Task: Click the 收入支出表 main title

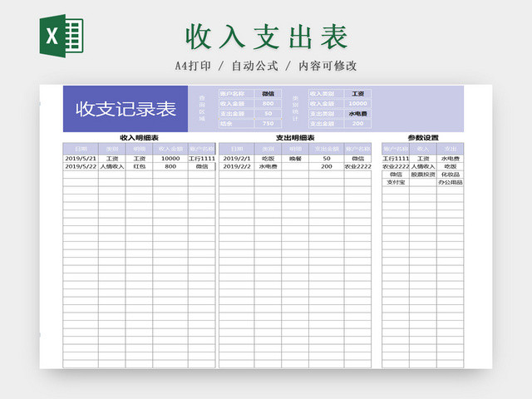Action: pyautogui.click(x=267, y=37)
